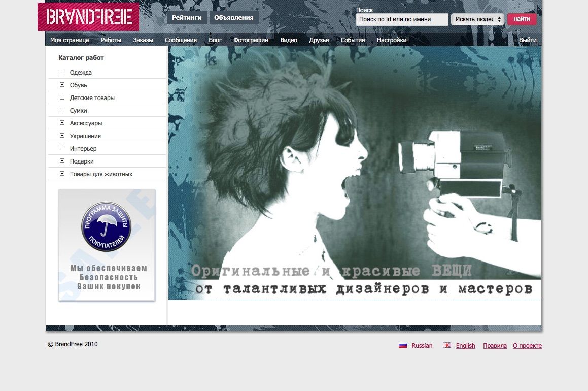This screenshot has width=588, height=391.
Task: Click Выйти to log out
Action: click(x=528, y=40)
